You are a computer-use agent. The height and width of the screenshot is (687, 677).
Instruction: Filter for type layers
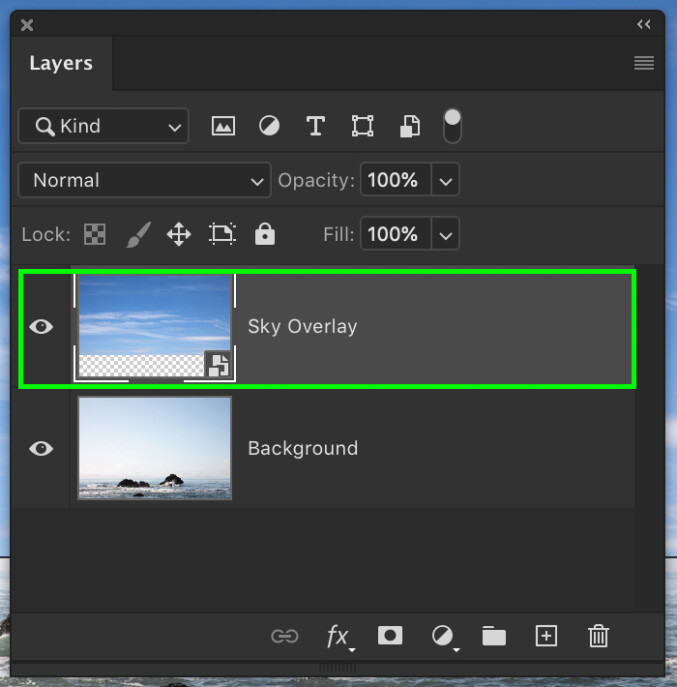pos(315,126)
